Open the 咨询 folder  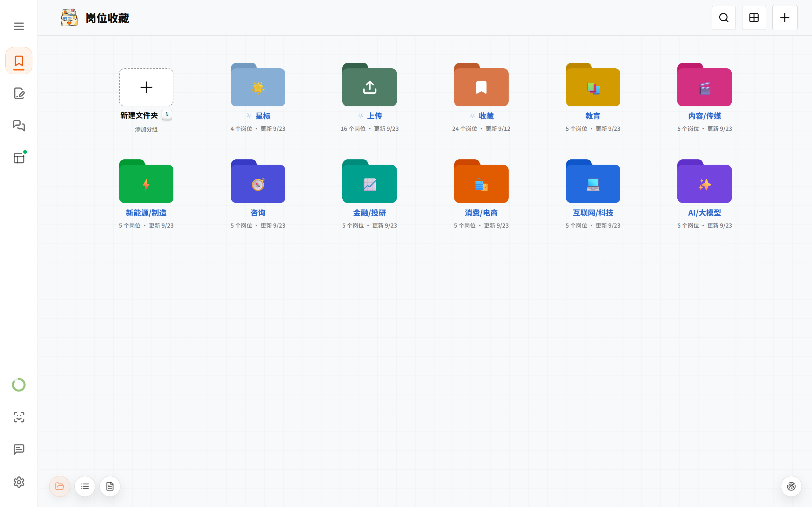click(x=258, y=181)
